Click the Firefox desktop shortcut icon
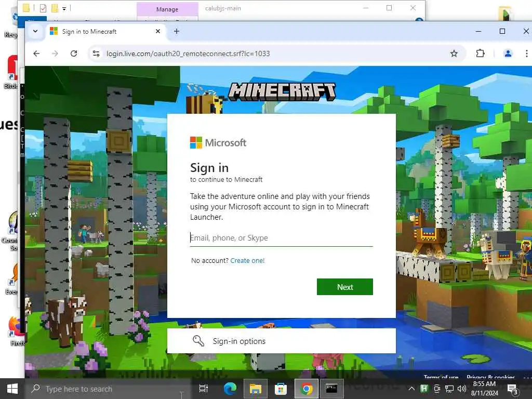 tap(15, 327)
